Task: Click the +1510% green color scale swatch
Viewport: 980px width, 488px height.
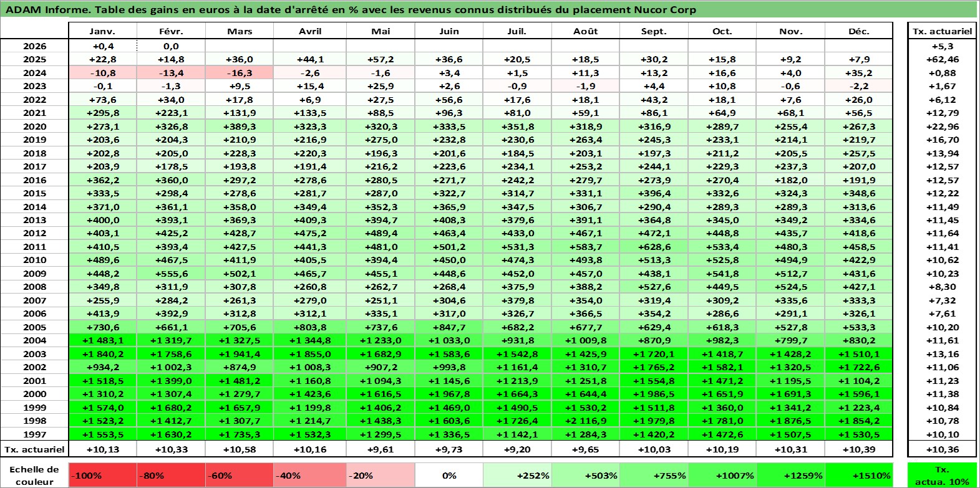Action: pyautogui.click(x=859, y=475)
